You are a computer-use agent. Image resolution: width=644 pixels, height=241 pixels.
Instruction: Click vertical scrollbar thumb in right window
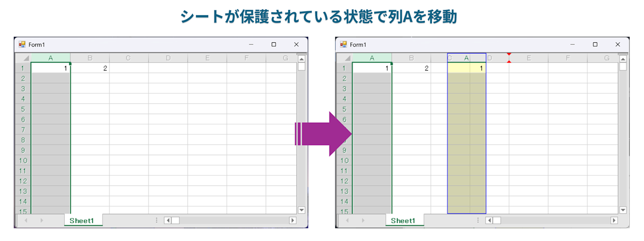coord(623,66)
